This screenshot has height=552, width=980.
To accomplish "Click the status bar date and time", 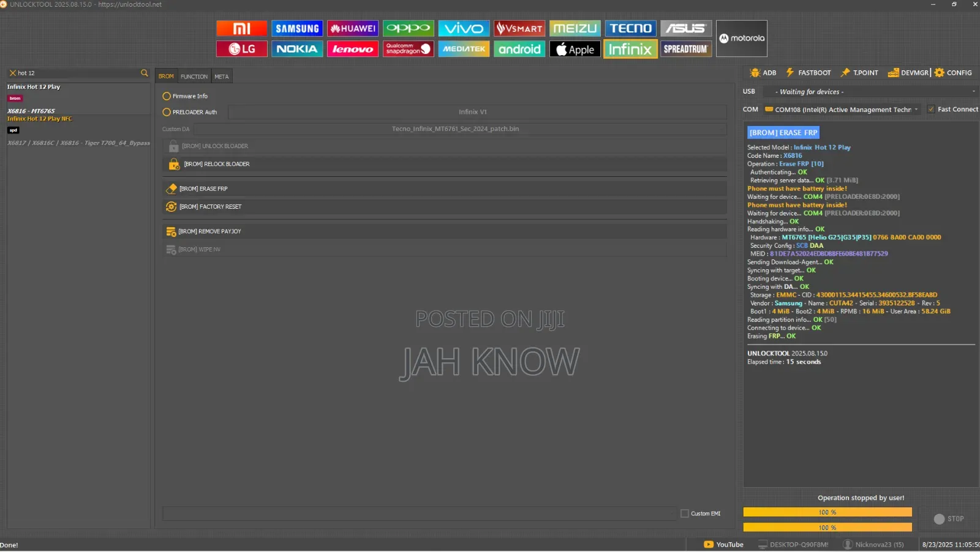I will coord(951,545).
